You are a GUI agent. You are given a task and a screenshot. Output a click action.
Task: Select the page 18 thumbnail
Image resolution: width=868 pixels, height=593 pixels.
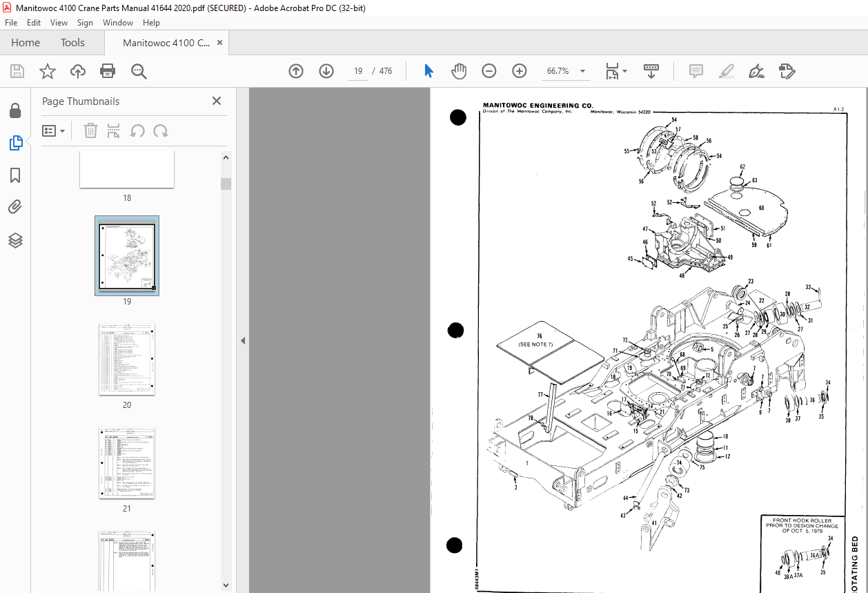pyautogui.click(x=127, y=170)
